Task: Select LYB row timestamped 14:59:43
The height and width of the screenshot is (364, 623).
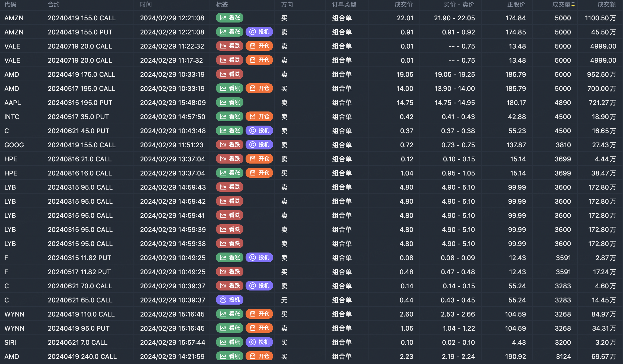Action: pos(173,187)
